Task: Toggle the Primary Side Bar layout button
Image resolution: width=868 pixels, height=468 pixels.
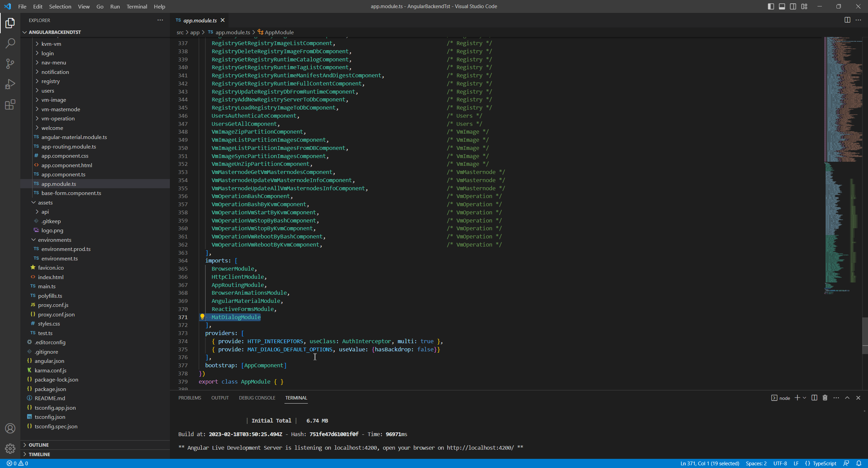Action: click(771, 6)
